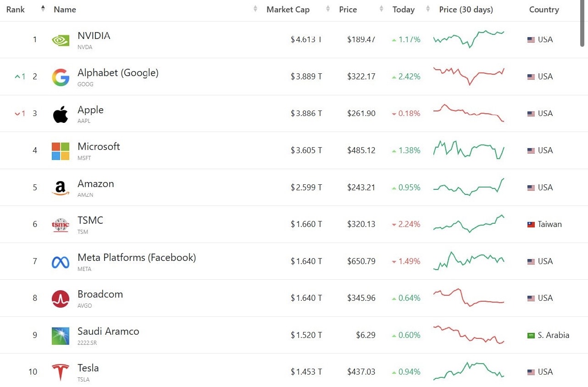
Task: Open the Saudi Aramco company link
Action: (x=108, y=332)
